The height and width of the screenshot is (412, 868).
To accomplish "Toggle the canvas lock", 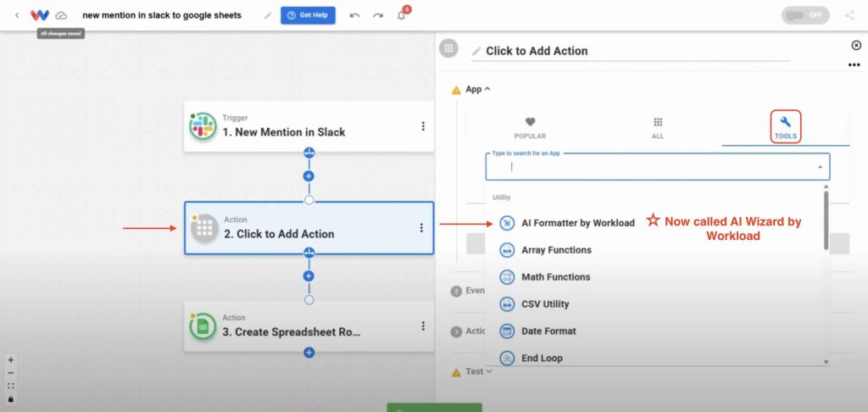I will click(x=10, y=399).
